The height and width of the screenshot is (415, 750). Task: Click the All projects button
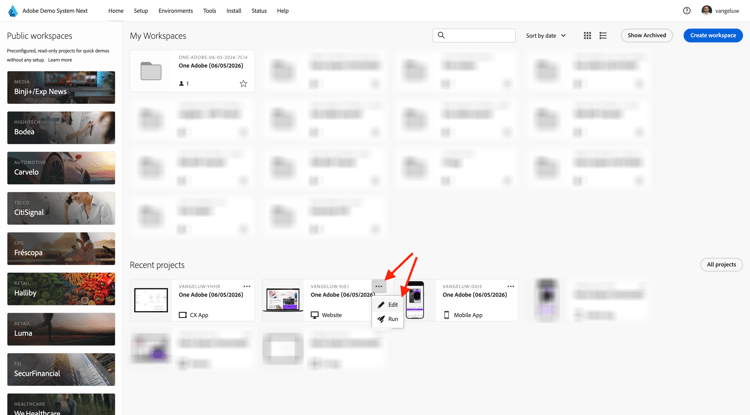721,264
